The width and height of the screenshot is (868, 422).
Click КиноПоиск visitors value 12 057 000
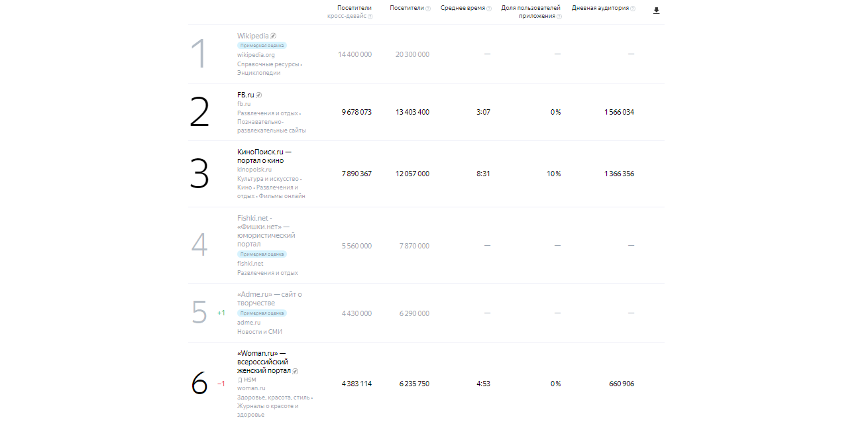click(x=412, y=174)
